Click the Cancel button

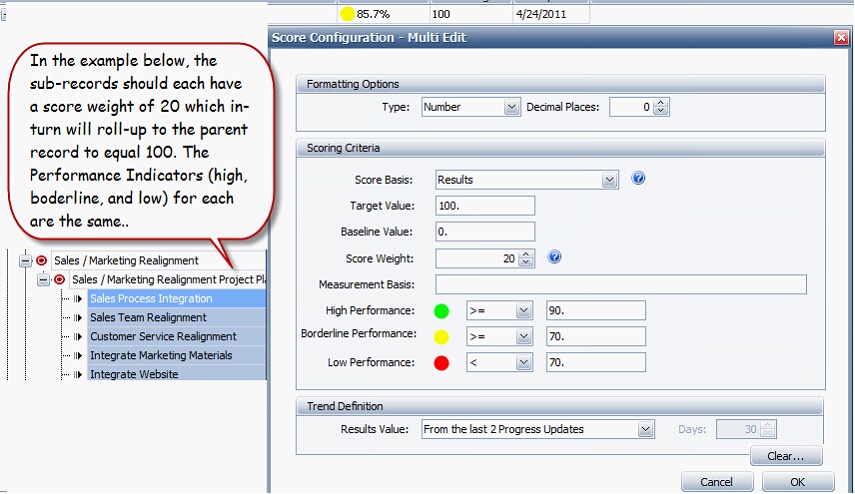click(x=716, y=482)
